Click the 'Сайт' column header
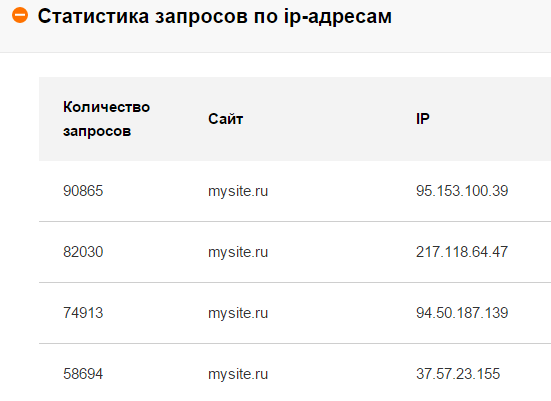The width and height of the screenshot is (551, 401). (226, 119)
